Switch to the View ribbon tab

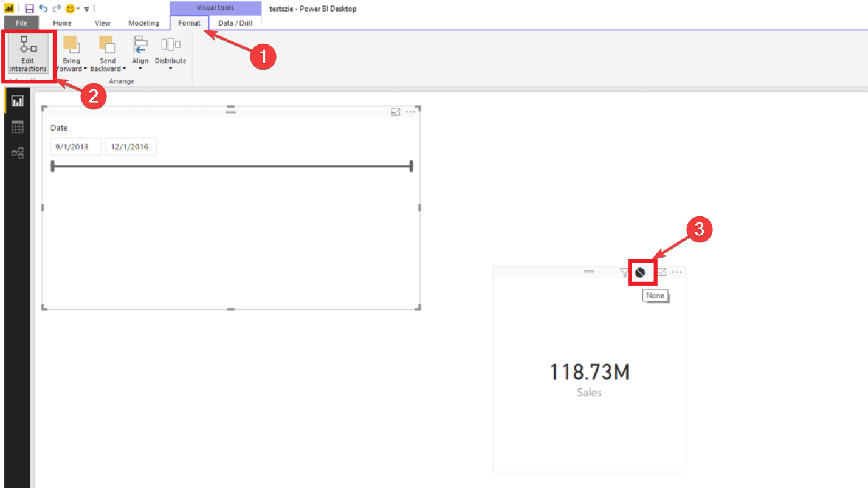(x=103, y=23)
